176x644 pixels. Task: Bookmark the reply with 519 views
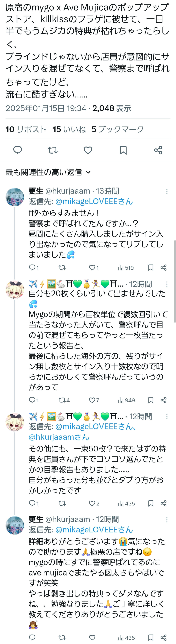pyautogui.click(x=151, y=268)
